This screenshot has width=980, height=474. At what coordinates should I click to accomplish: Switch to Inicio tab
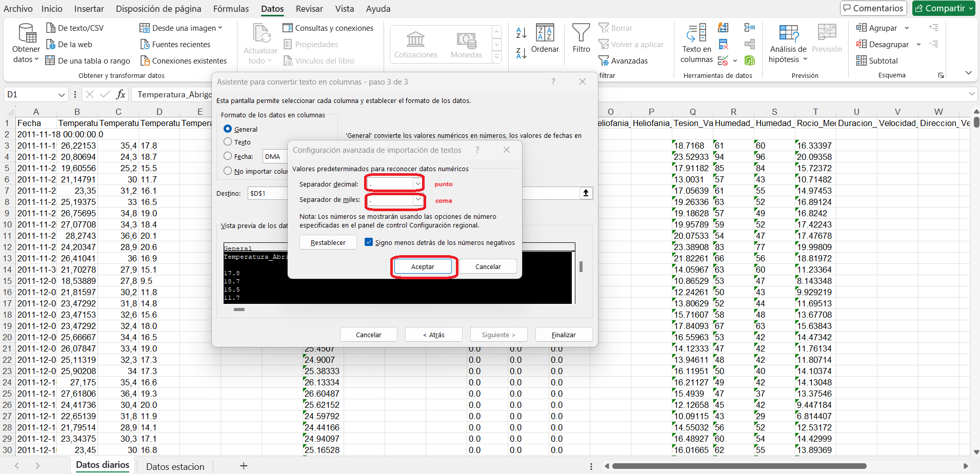coord(52,9)
